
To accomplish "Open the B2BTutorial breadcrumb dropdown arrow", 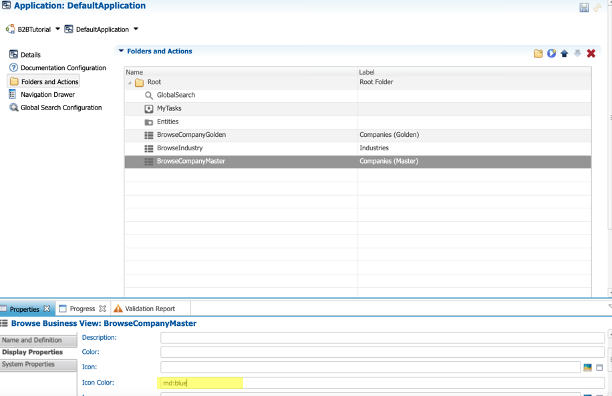I will coord(58,29).
